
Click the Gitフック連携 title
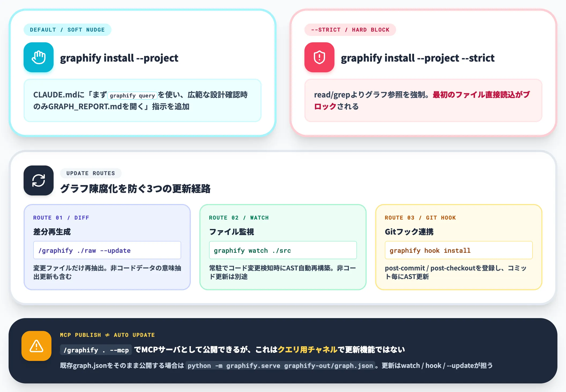tap(409, 232)
